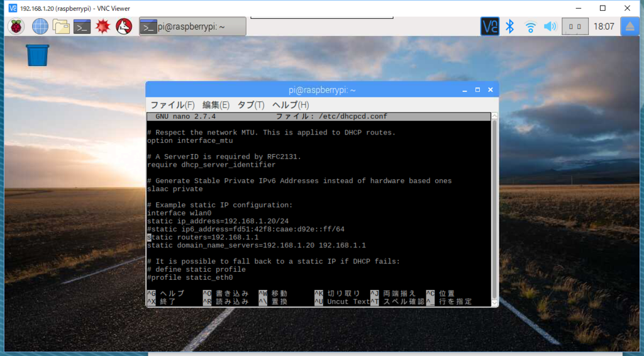Click the VNC Viewer logo in its title bar

13,8
